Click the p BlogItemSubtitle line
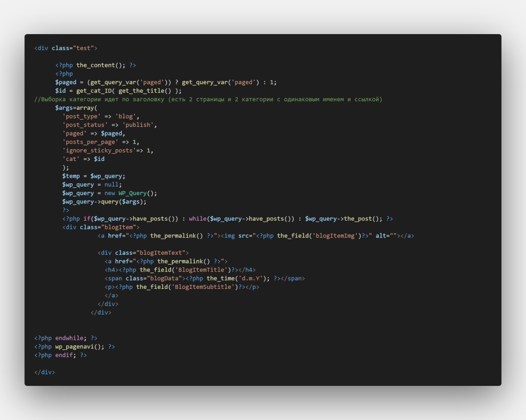The image size is (526, 420). click(182, 287)
